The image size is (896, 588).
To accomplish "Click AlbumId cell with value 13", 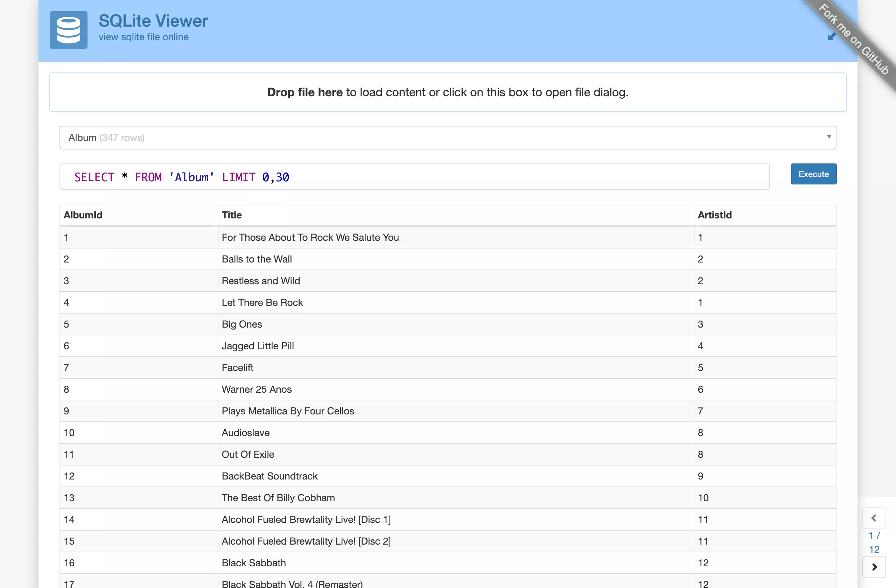I will (x=139, y=498).
